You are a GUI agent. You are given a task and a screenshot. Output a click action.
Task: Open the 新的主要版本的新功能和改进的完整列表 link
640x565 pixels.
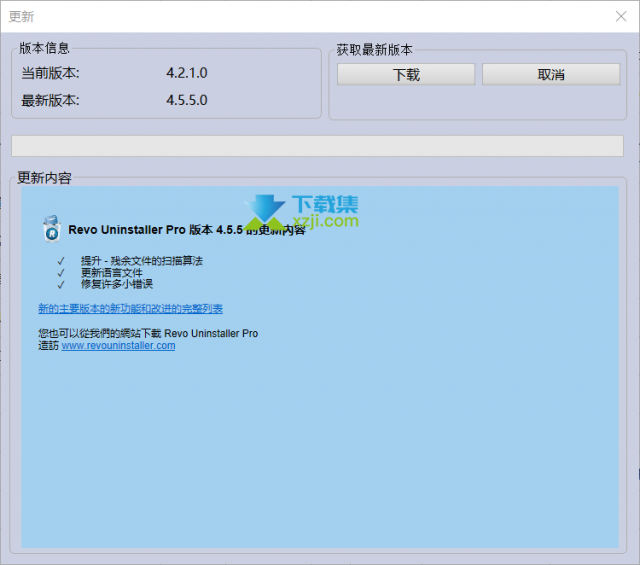[130, 308]
